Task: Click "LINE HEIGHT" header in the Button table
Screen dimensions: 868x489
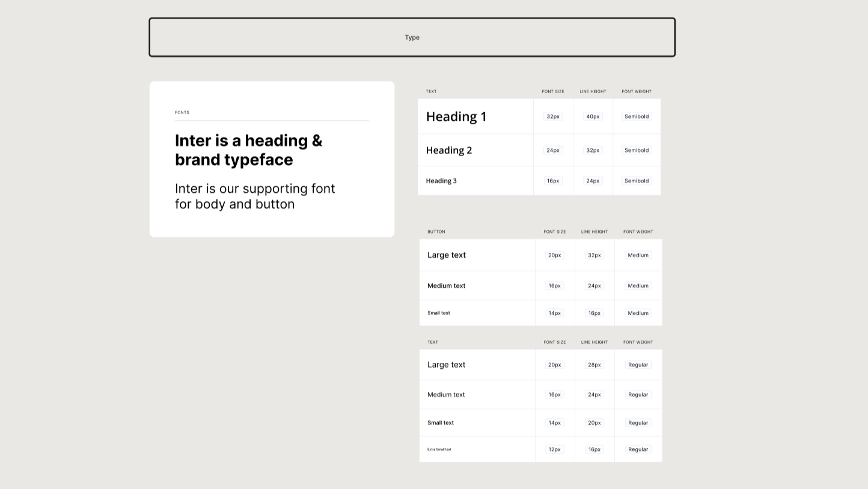Action: (594, 232)
